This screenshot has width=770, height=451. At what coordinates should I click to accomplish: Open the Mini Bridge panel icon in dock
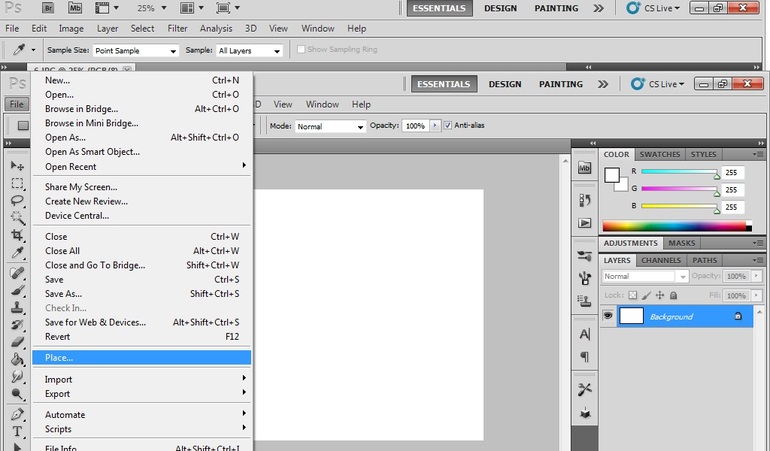585,169
